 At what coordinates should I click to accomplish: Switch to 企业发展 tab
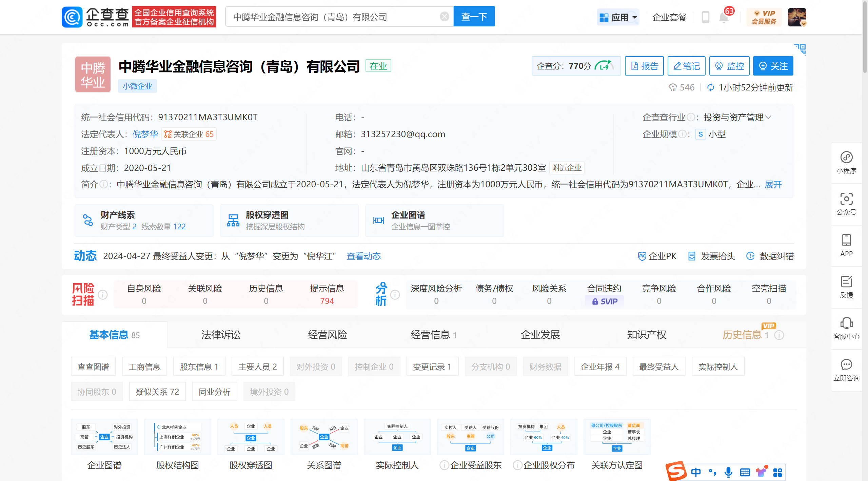(x=540, y=335)
